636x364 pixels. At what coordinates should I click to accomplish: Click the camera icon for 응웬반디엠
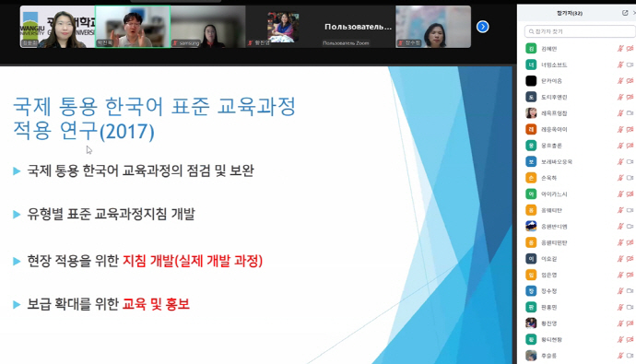click(x=630, y=226)
